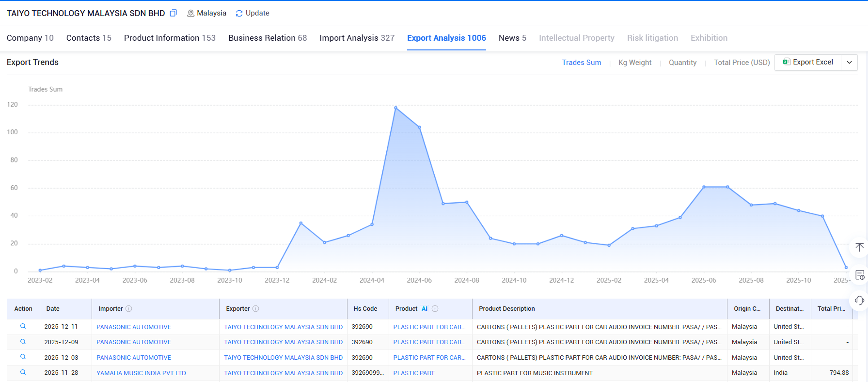Image resolution: width=868 pixels, height=382 pixels.
Task: Select Kg Weight chart metric
Action: coord(635,63)
